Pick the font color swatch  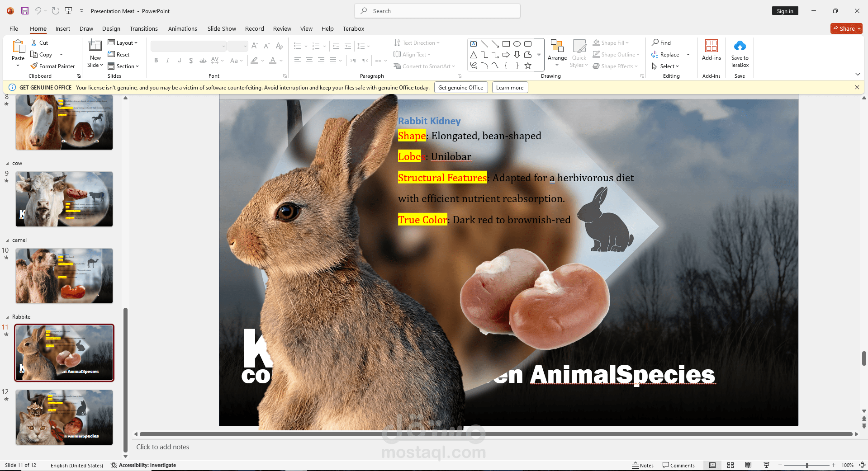pos(273,60)
